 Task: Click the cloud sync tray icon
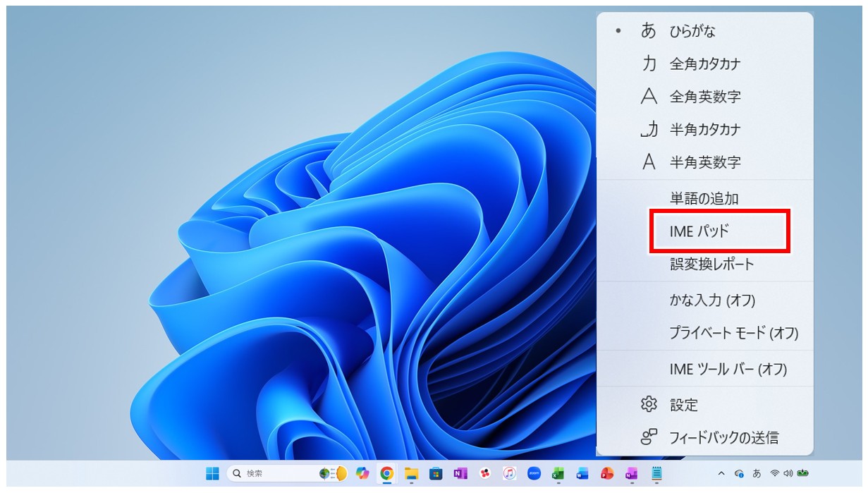click(739, 473)
